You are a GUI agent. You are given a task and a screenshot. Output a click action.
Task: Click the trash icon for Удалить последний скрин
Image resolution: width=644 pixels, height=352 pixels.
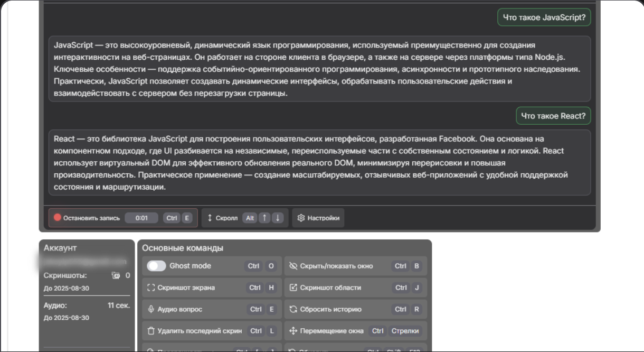151,331
